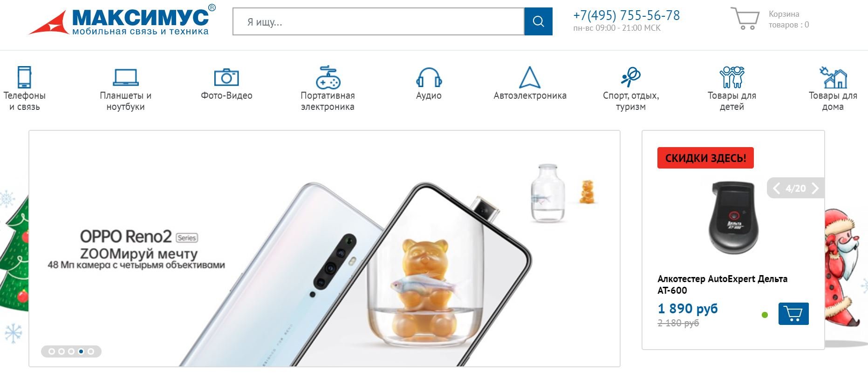The width and height of the screenshot is (868, 378).
Task: Open the Телефоны и связь phone icon
Action: [24, 77]
